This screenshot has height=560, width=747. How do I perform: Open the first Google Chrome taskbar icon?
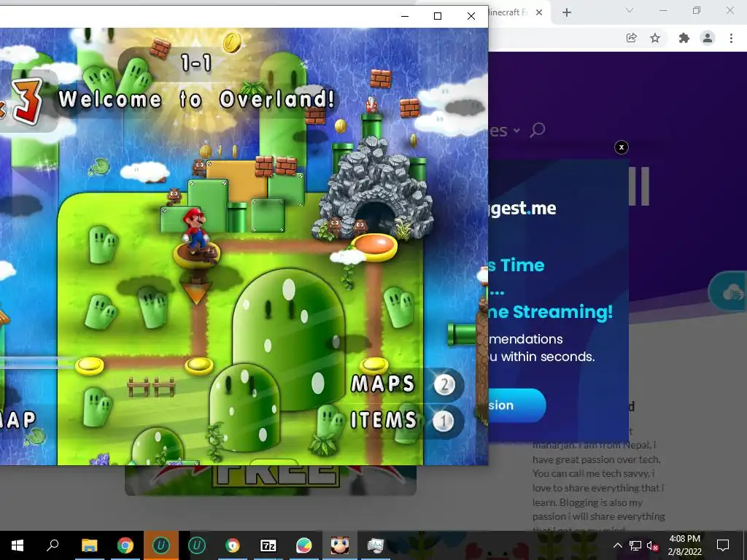click(x=125, y=545)
